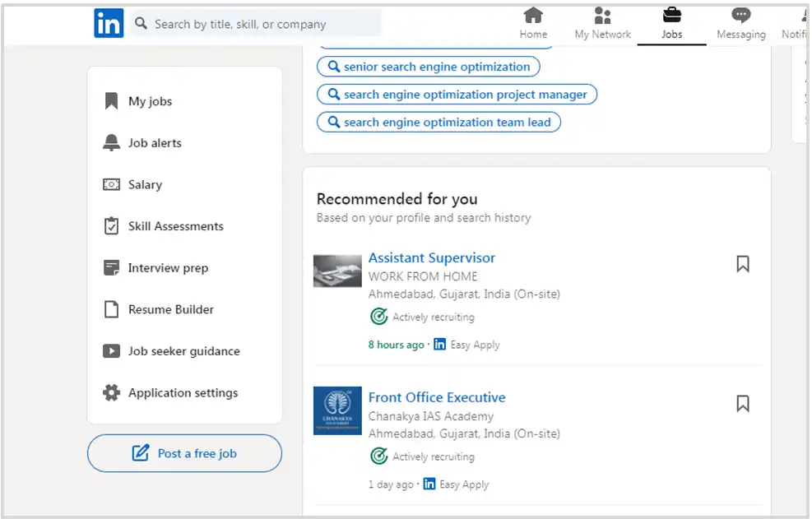The height and width of the screenshot is (519, 812).
Task: Click the '1 day ago' posting time
Action: pyautogui.click(x=391, y=484)
